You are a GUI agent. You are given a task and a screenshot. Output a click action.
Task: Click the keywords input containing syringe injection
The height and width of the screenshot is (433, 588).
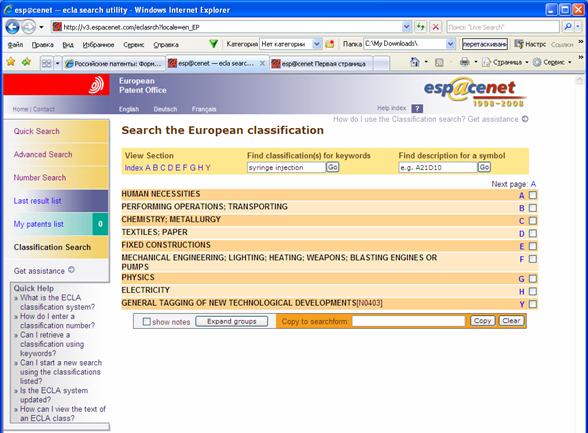coord(286,168)
